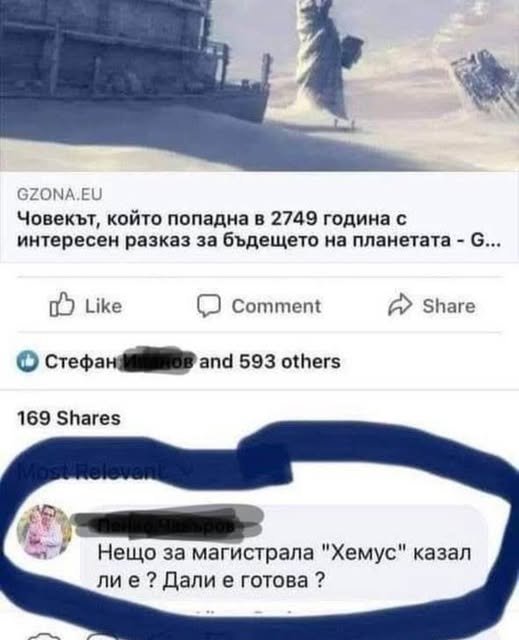
Task: Open the GZONA.EU article headline link
Action: point(258,230)
